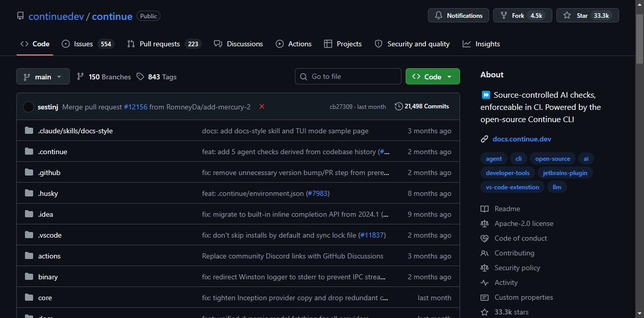
Task: View the 21,498 Commits history
Action: coord(422,106)
